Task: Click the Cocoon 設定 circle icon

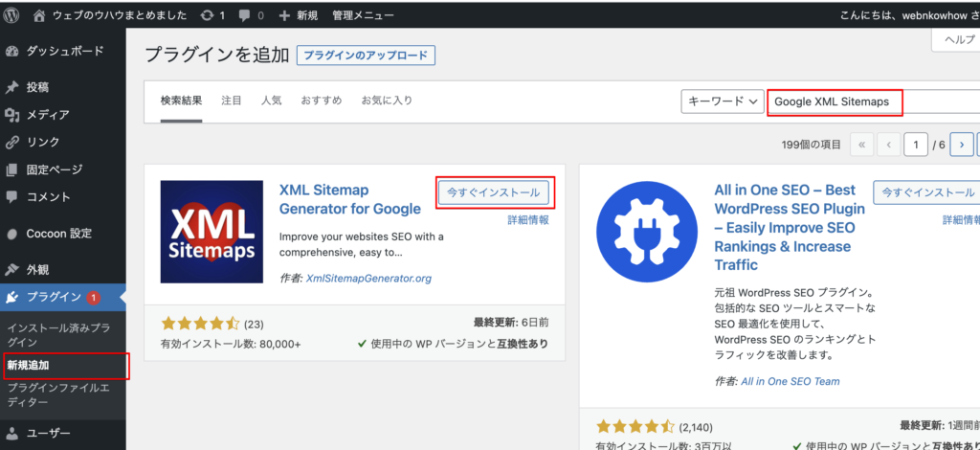Action: click(11, 234)
